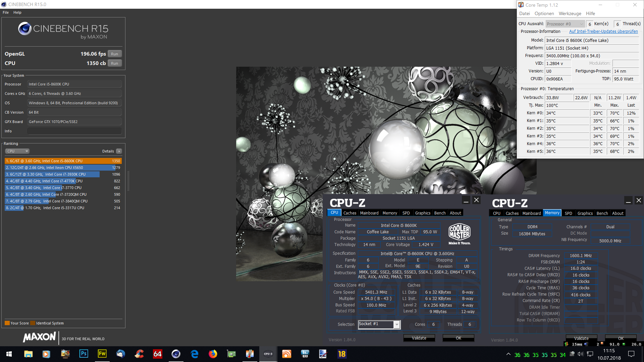This screenshot has width=644, height=362.
Task: Click the Core Temp title bar icon
Action: click(521, 5)
